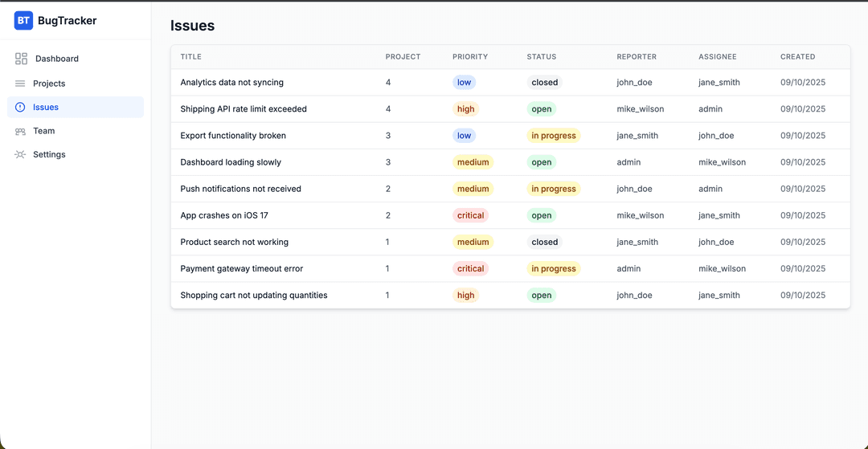
Task: Click the Projects list icon
Action: (20, 84)
